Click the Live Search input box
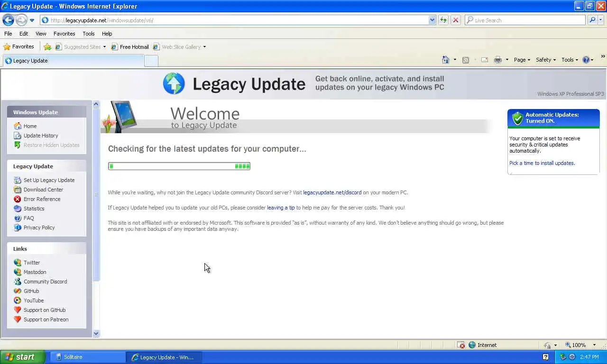Screen dimensions: 607x364 click(x=525, y=20)
